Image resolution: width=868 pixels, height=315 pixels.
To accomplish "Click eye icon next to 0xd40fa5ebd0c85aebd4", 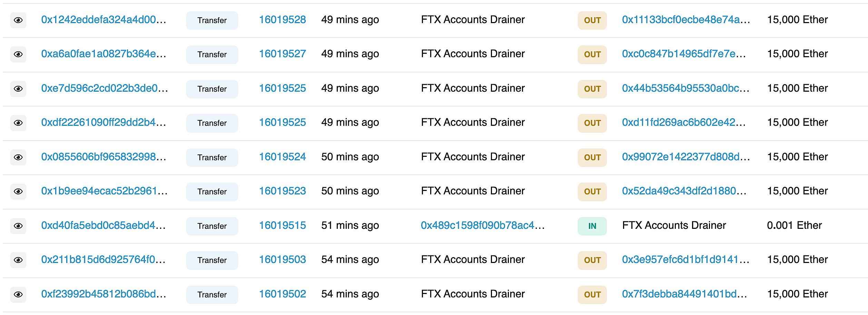I will [x=18, y=226].
